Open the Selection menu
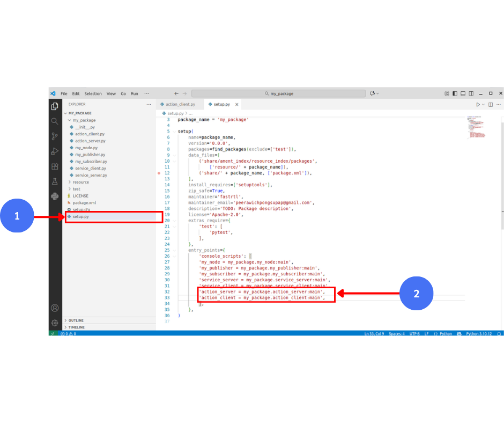This screenshot has width=504, height=423. 93,93
